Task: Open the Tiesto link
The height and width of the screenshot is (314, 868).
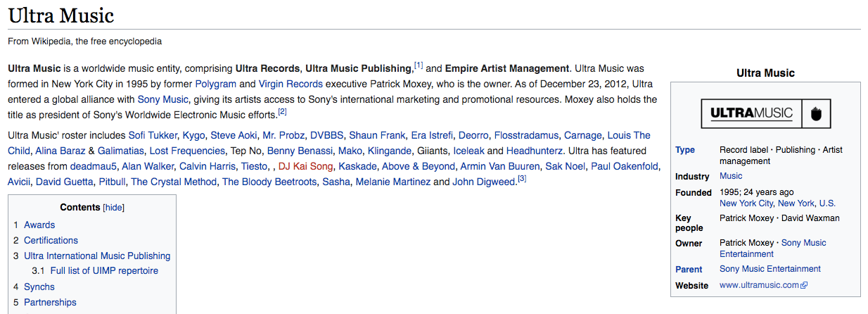Action: [255, 166]
